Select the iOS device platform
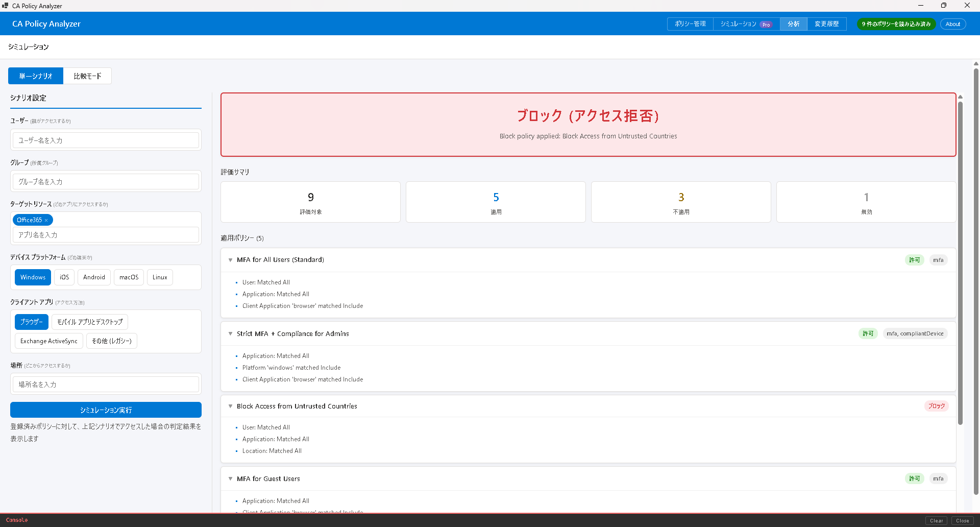The height and width of the screenshot is (527, 980). [64, 277]
